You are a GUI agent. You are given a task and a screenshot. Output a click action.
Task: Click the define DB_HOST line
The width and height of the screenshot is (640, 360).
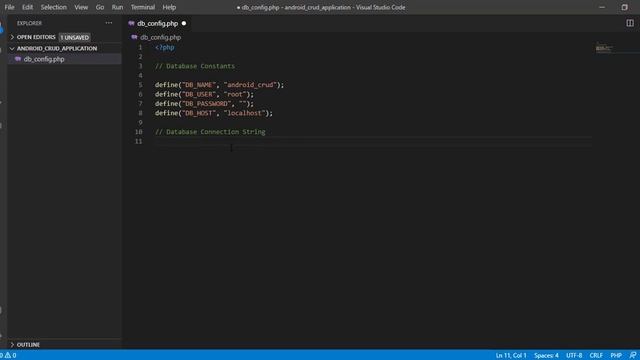(x=213, y=113)
